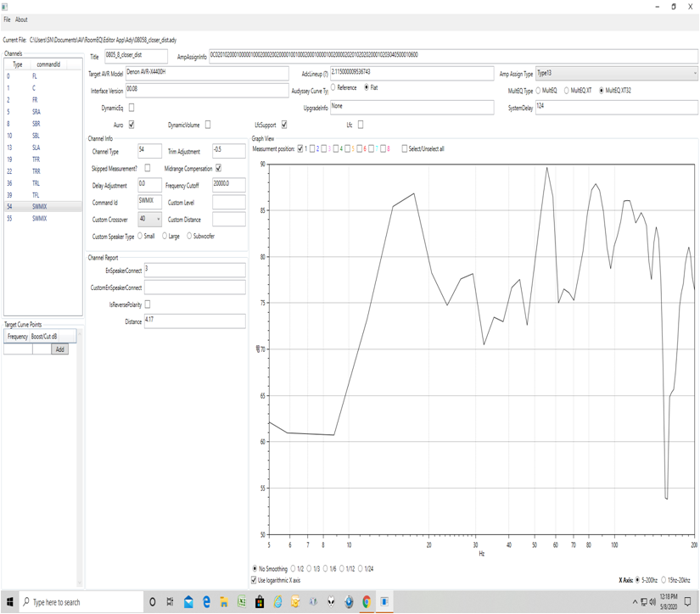Image resolution: width=700 pixels, height=614 pixels.
Task: Open Google Chrome from the taskbar
Action: tap(367, 602)
